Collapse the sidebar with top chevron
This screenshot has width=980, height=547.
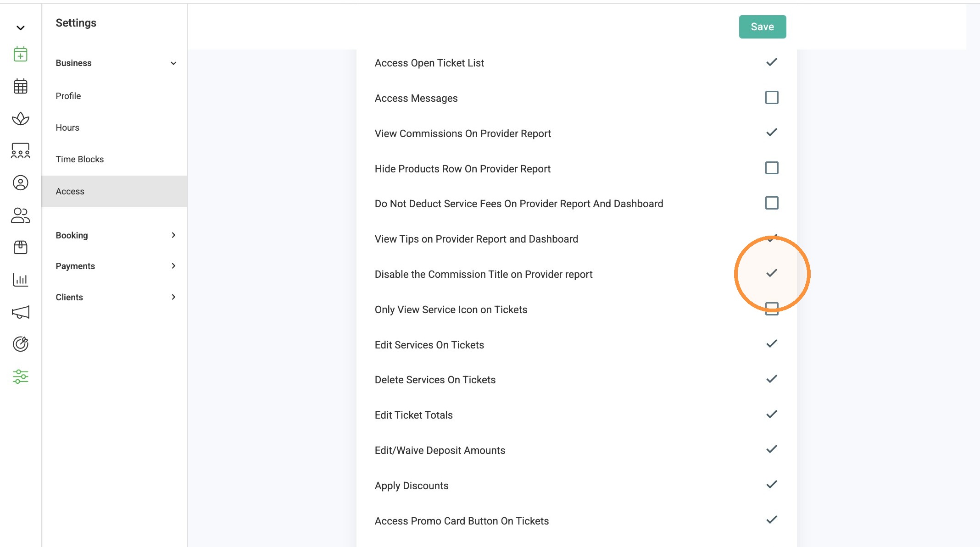tap(20, 28)
